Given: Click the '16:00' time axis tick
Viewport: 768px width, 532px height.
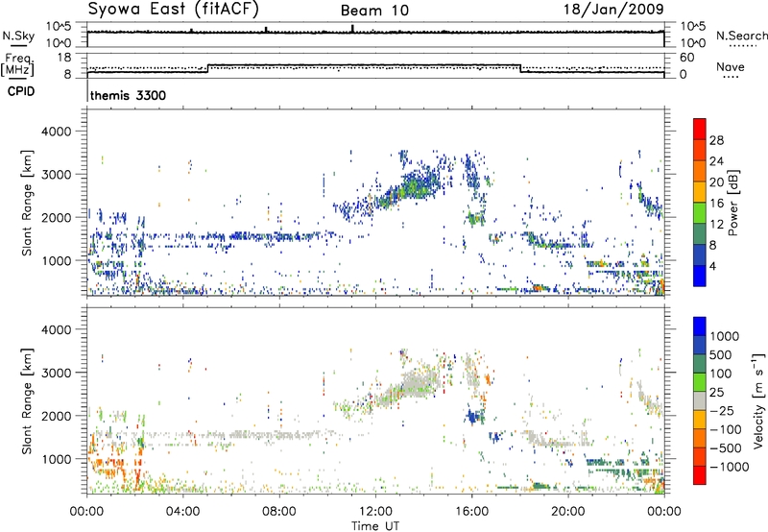Looking at the screenshot, I should click(471, 512).
